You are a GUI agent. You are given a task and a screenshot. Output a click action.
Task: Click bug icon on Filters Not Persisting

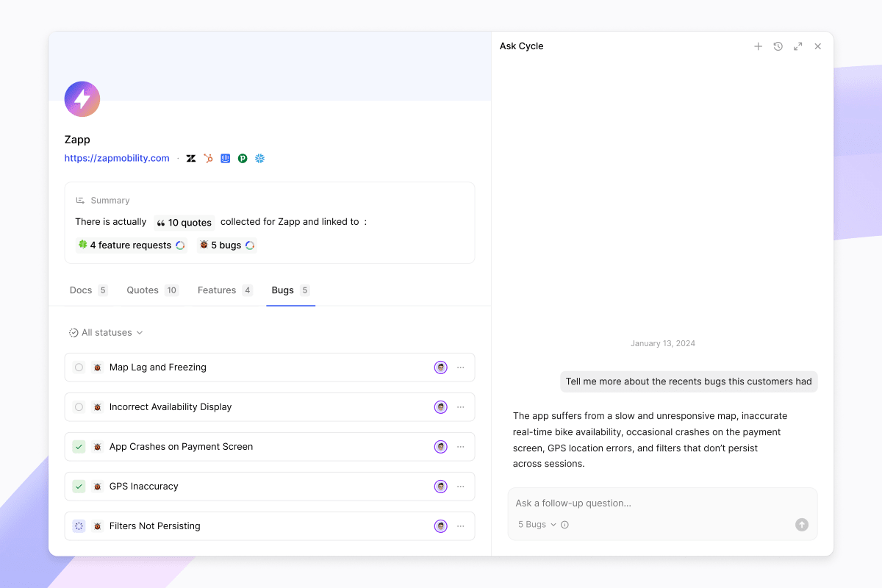click(x=98, y=526)
